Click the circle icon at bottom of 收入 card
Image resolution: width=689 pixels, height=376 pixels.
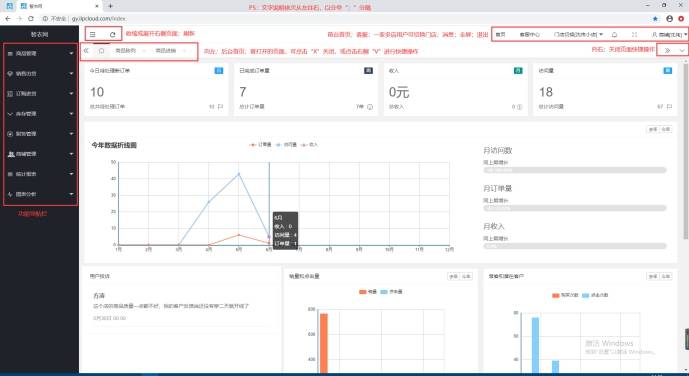point(519,107)
